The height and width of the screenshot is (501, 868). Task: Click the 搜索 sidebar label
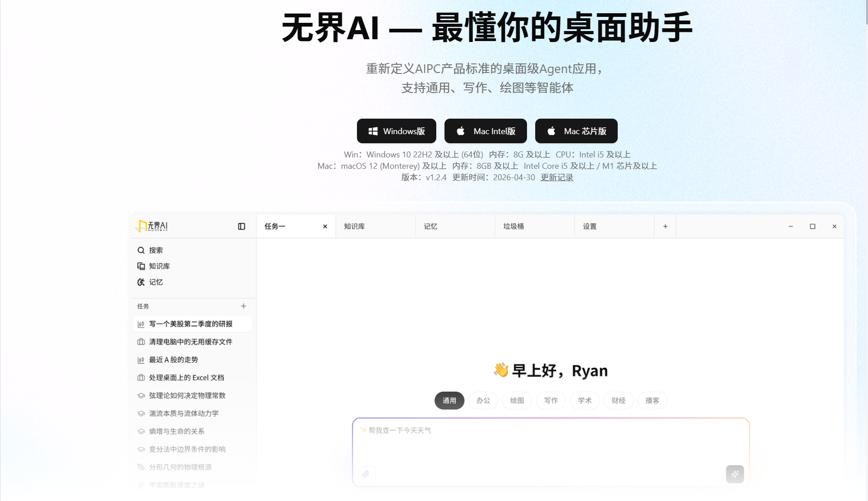(x=156, y=250)
